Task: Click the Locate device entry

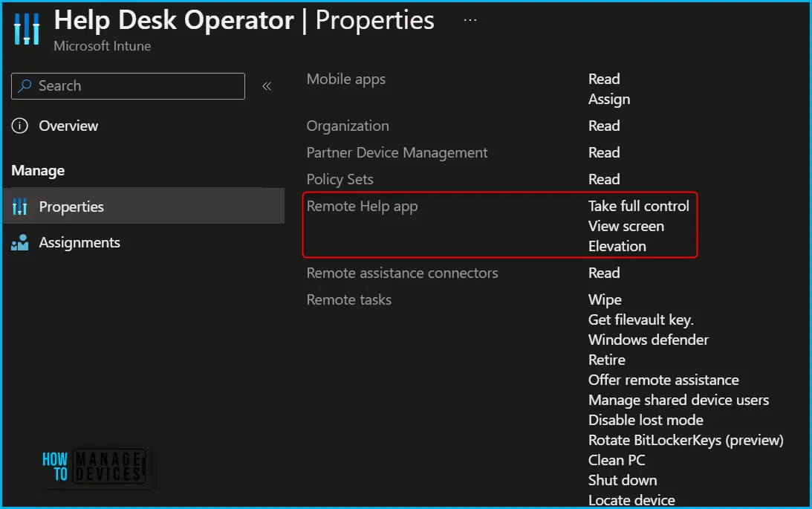Action: (x=631, y=500)
